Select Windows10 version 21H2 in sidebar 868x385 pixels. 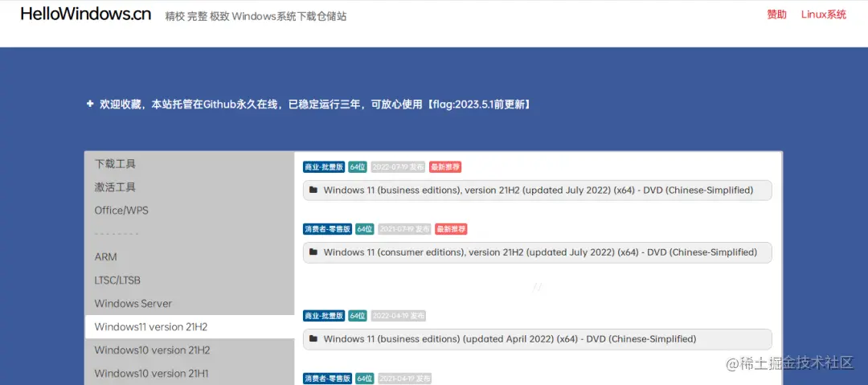(152, 350)
